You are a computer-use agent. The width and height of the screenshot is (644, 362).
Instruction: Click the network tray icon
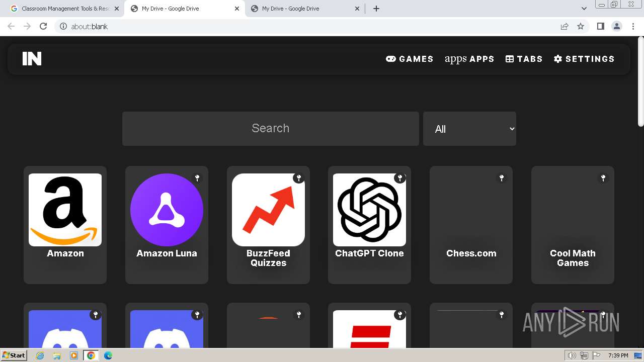(x=584, y=355)
